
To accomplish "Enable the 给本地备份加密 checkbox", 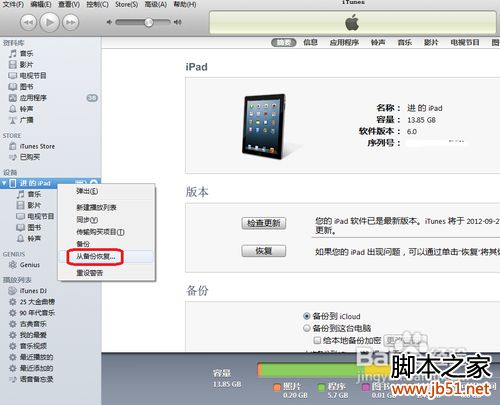I will click(317, 340).
